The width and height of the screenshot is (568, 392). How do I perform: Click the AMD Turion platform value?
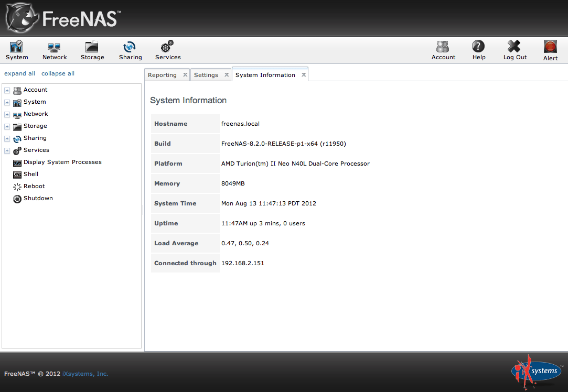(295, 164)
